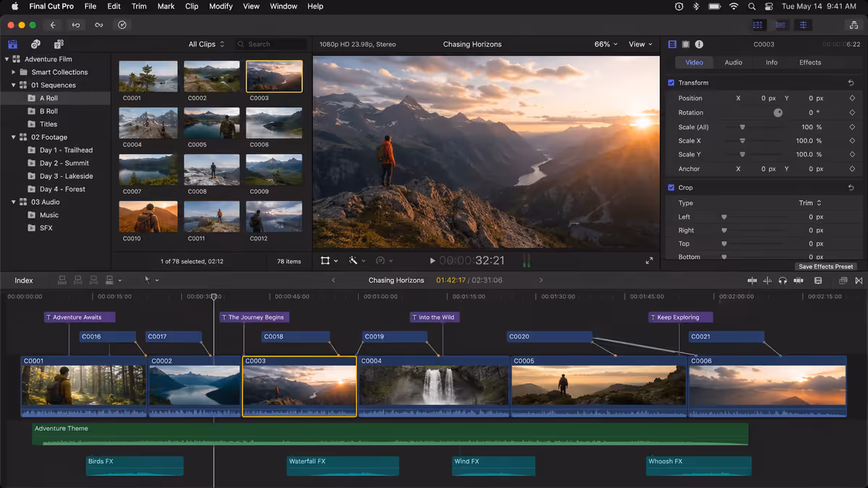Reset the Transform parameters arrow
This screenshot has height=488, width=868.
coord(851,83)
